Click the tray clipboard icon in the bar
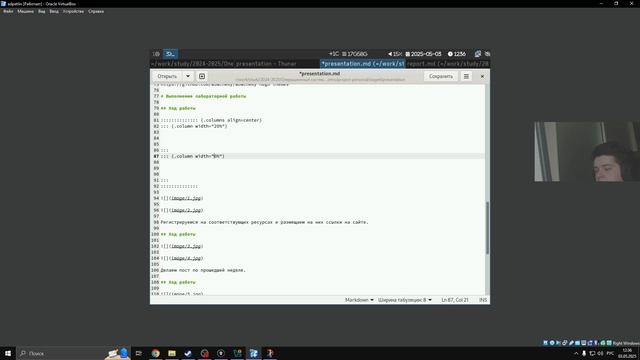 478,54
